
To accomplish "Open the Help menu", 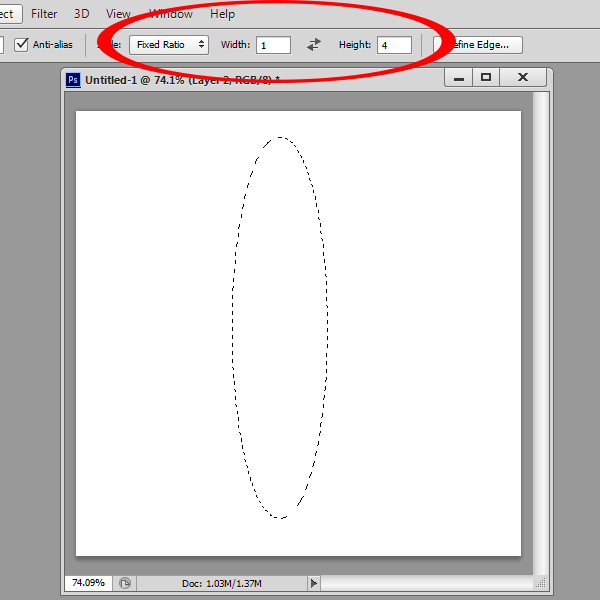I will tap(222, 14).
